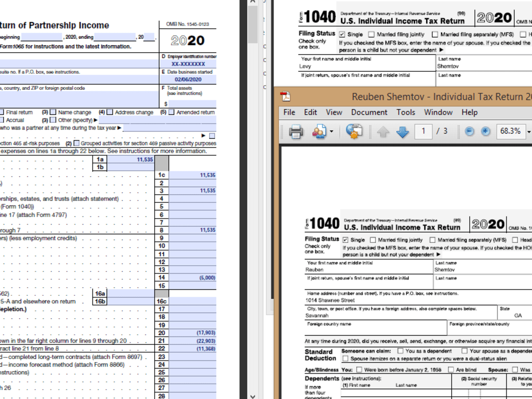Go to the next page
Viewport: 532px width, 399px height.
(x=403, y=131)
